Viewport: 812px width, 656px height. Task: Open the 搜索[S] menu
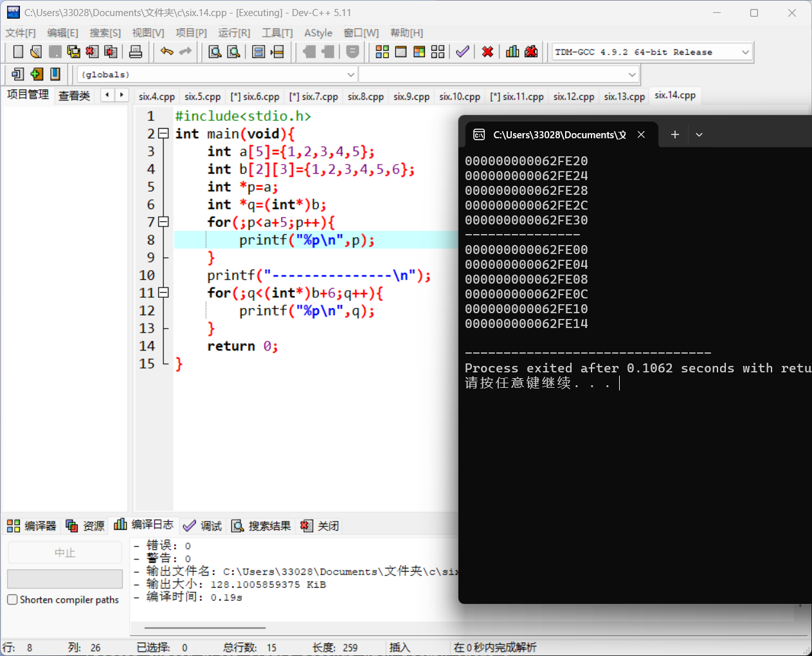pos(105,33)
